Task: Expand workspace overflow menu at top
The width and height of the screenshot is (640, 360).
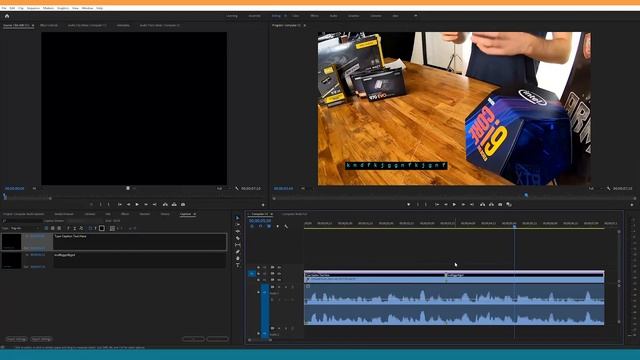Action: coord(416,16)
